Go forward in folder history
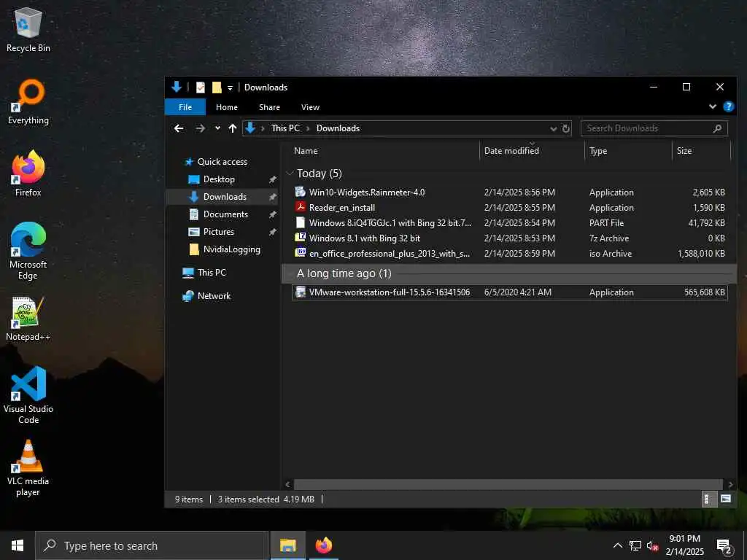The height and width of the screenshot is (560, 747). click(200, 128)
